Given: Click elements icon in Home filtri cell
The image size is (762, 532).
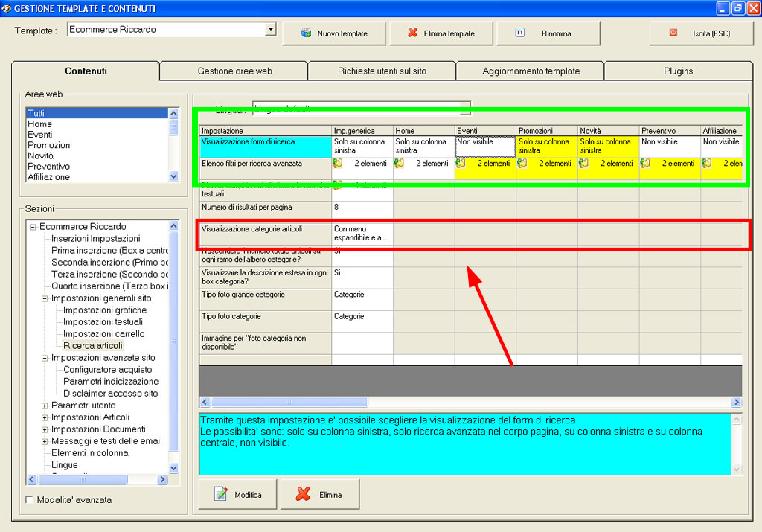Looking at the screenshot, I should point(399,163).
